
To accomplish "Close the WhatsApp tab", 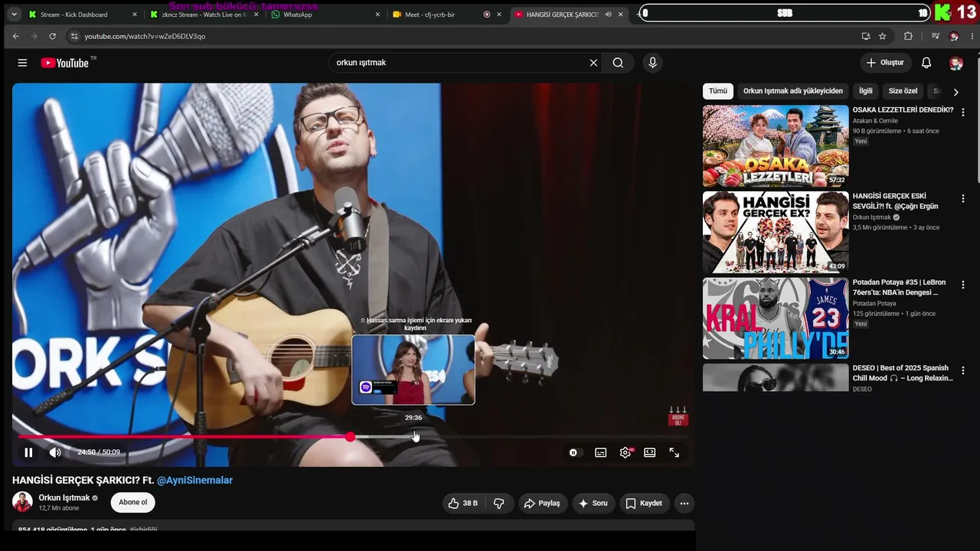I will 377,15.
